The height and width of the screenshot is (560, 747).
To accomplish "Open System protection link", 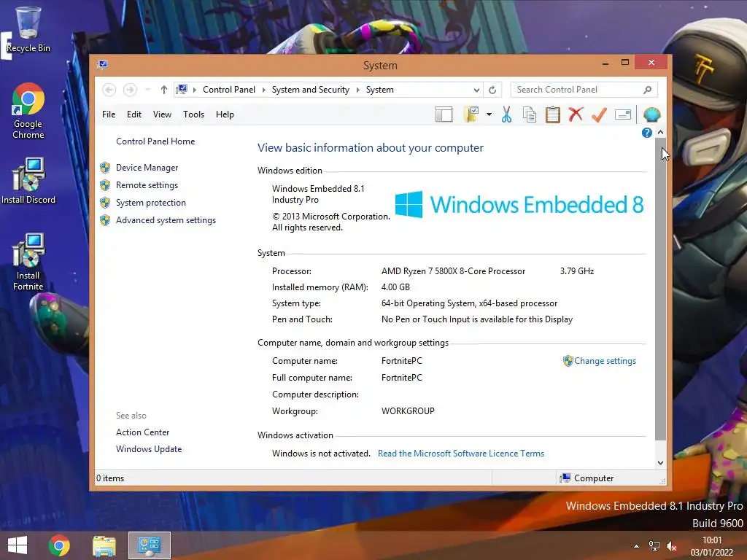I will coord(150,203).
